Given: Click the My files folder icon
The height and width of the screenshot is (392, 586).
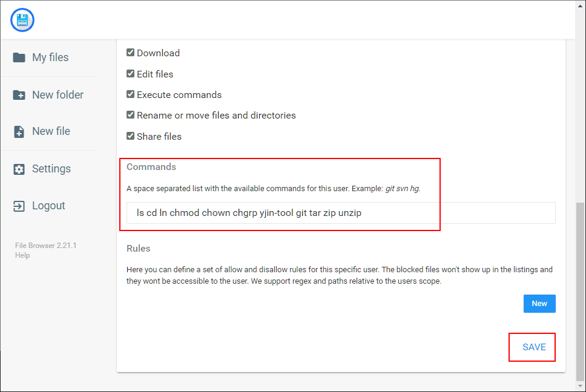Looking at the screenshot, I should point(19,57).
